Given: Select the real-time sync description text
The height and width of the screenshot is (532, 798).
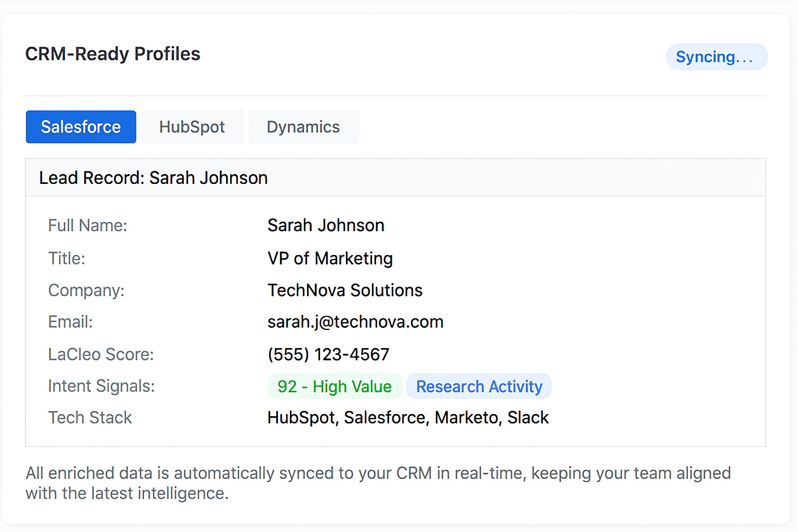Looking at the screenshot, I should tap(378, 483).
